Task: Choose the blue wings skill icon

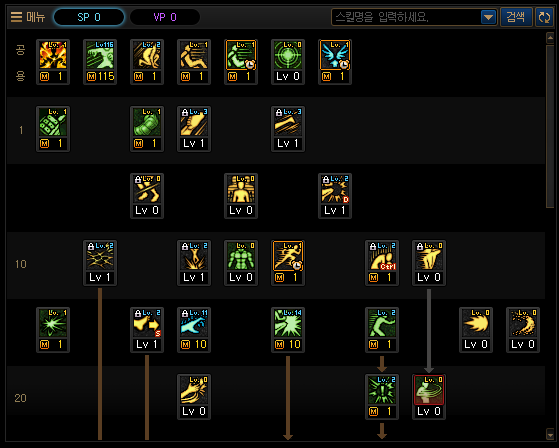Action: tap(335, 55)
